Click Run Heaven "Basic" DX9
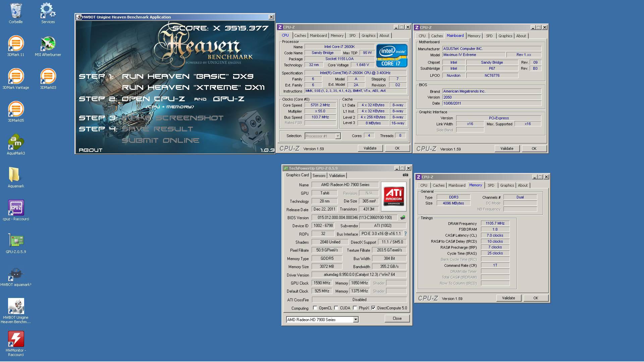This screenshot has height=362, width=644. coord(188,76)
